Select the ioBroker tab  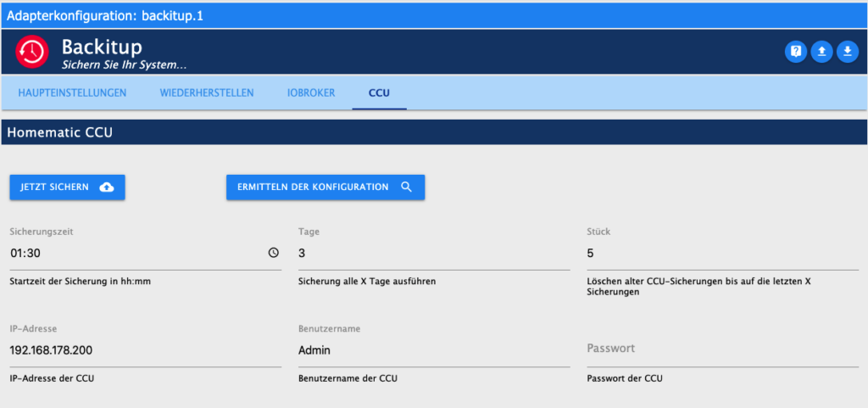coord(311,92)
